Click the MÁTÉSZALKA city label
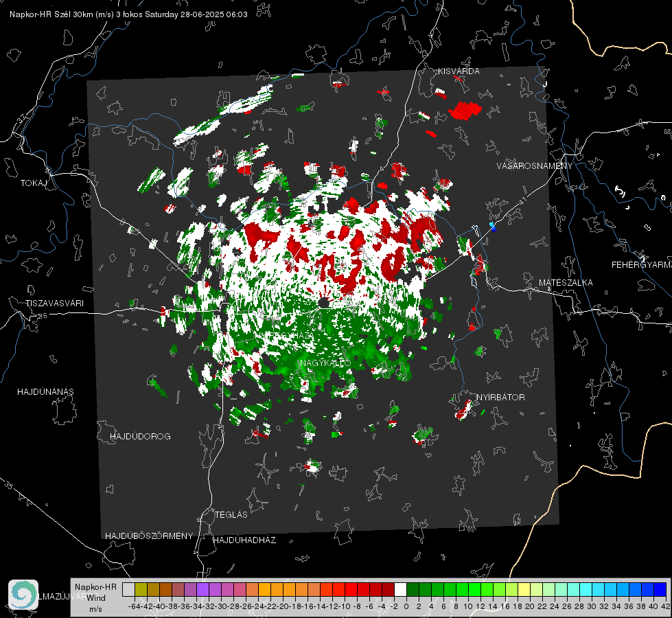The width and height of the screenshot is (672, 618). 566,283
